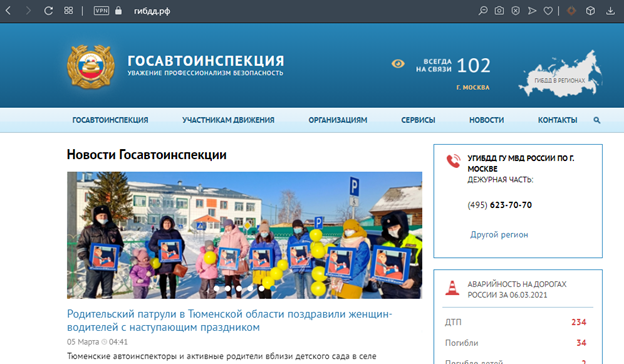Toggle the VPN badge in the address bar

click(101, 11)
